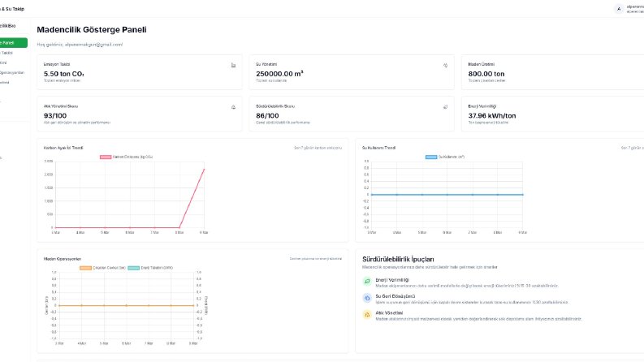This screenshot has width=644, height=362.
Task: Click the Son 7 günün karbon emisyonu caption
Action: (318, 148)
